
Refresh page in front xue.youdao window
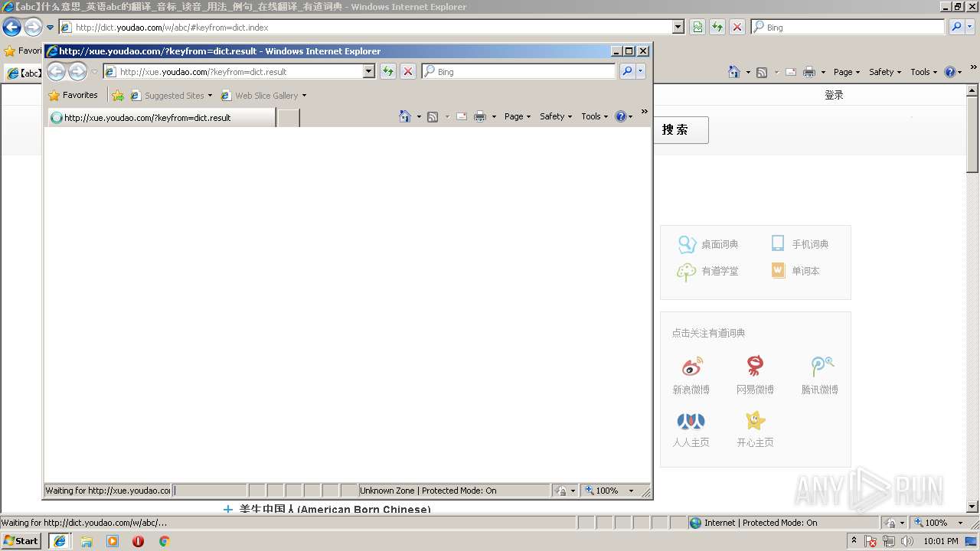(388, 71)
